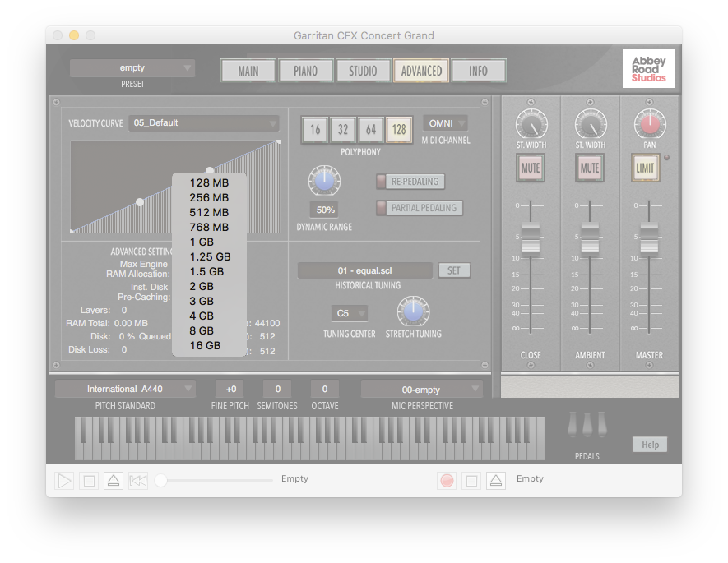Choose 2 GB RAM allocation
The image size is (728, 563).
(x=209, y=287)
